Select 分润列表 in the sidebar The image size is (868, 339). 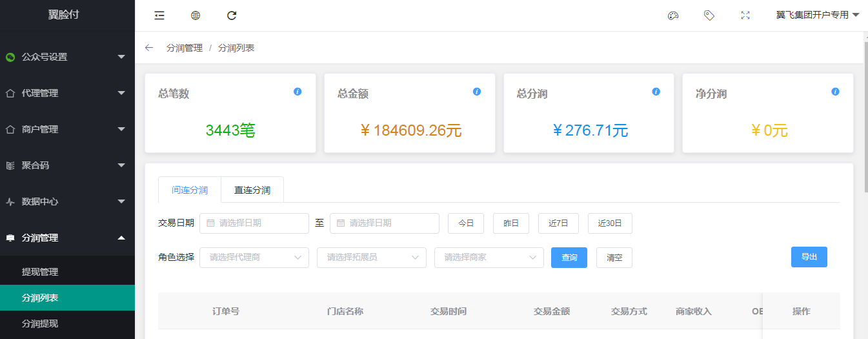[x=67, y=298]
